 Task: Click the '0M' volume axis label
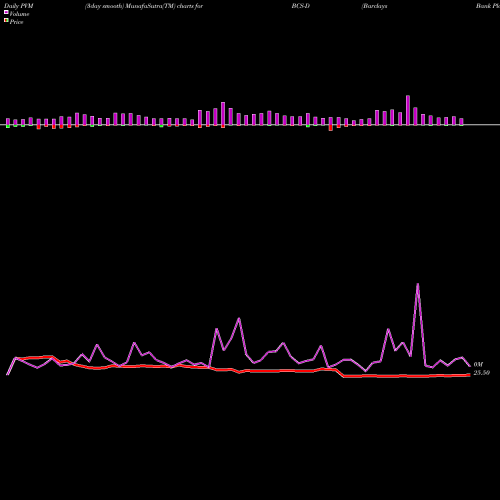click(x=478, y=364)
